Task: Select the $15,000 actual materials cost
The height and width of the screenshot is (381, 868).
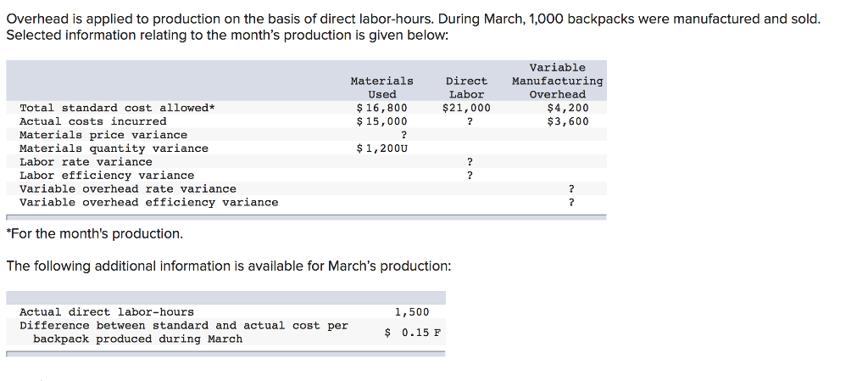Action: coord(382,121)
